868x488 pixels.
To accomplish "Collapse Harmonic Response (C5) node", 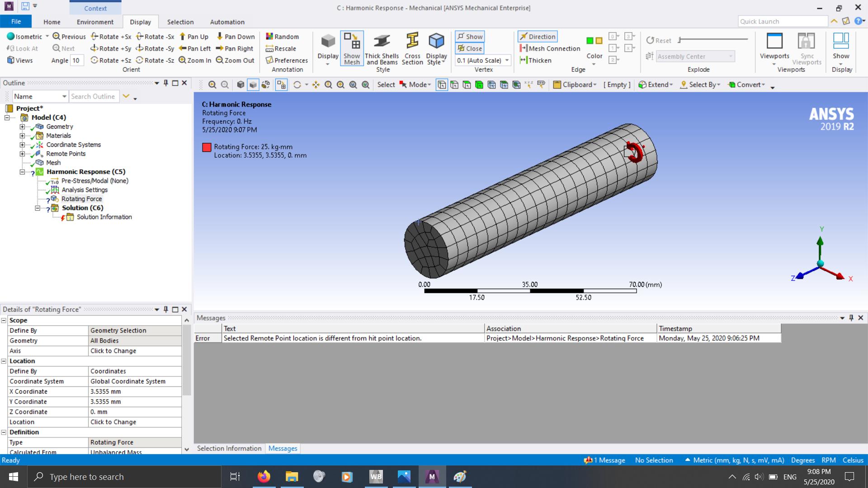I will pyautogui.click(x=22, y=172).
